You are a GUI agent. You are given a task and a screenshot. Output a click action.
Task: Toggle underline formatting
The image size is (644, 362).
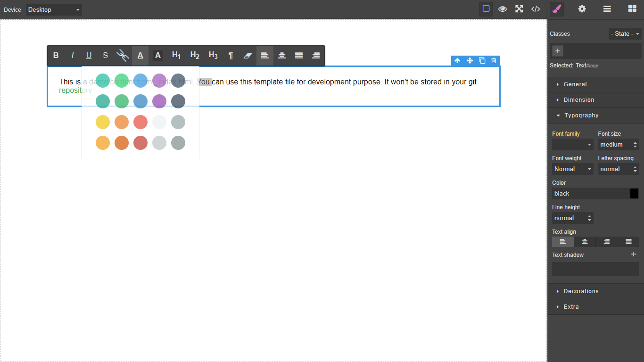point(89,55)
